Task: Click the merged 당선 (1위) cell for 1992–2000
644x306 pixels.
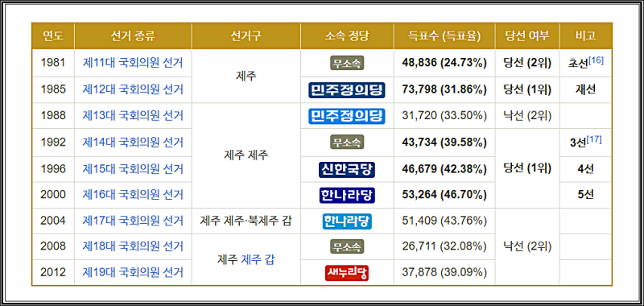Action: (527, 168)
